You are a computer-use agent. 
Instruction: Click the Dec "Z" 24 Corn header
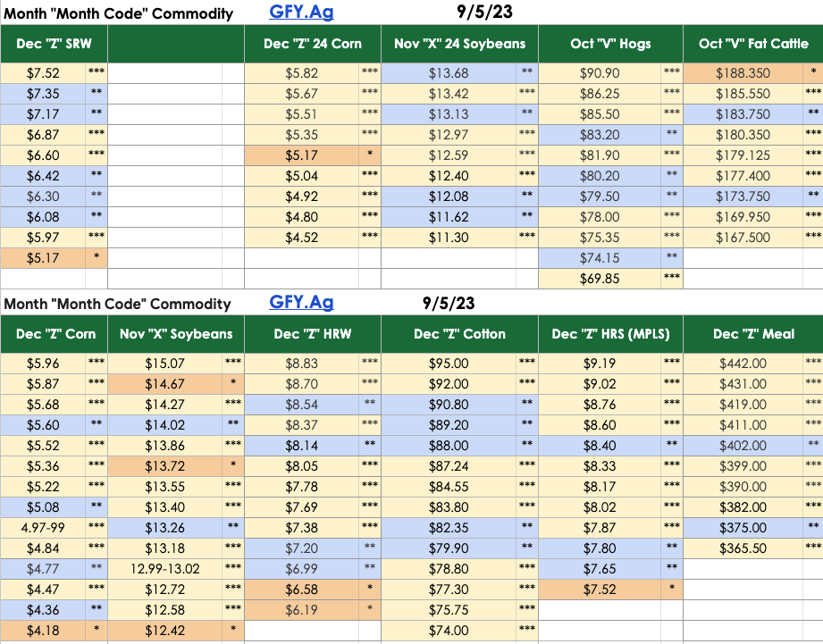click(313, 44)
